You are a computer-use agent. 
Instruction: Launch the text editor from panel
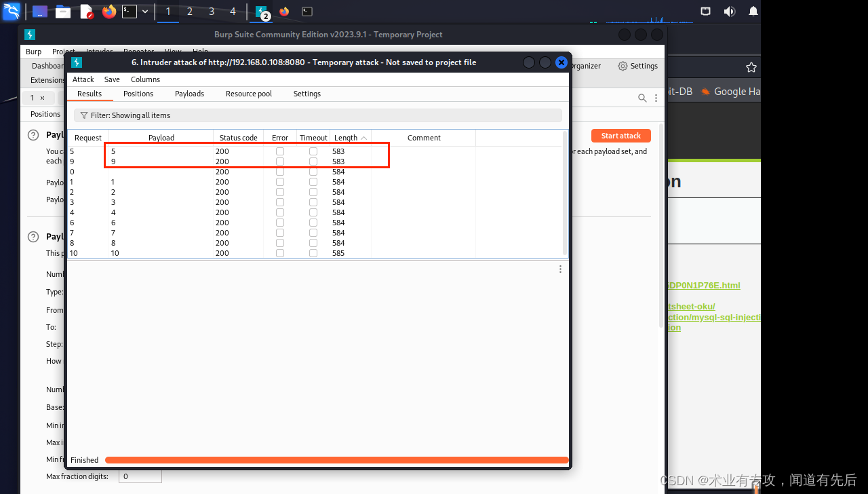[86, 12]
